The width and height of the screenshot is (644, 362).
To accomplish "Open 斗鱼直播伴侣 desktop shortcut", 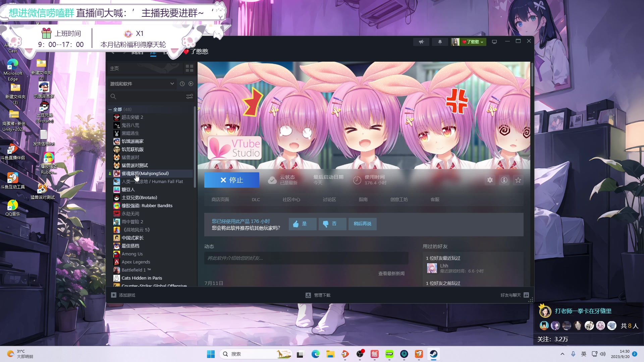I will pos(13,152).
